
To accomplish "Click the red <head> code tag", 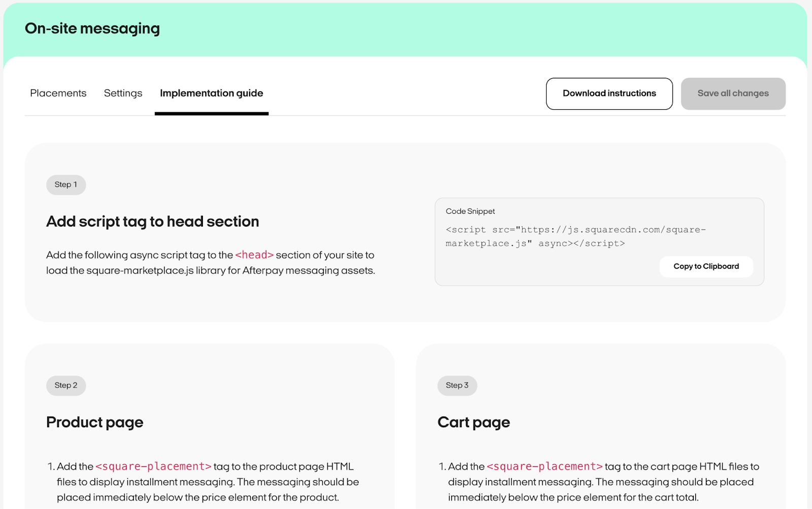I will click(254, 255).
